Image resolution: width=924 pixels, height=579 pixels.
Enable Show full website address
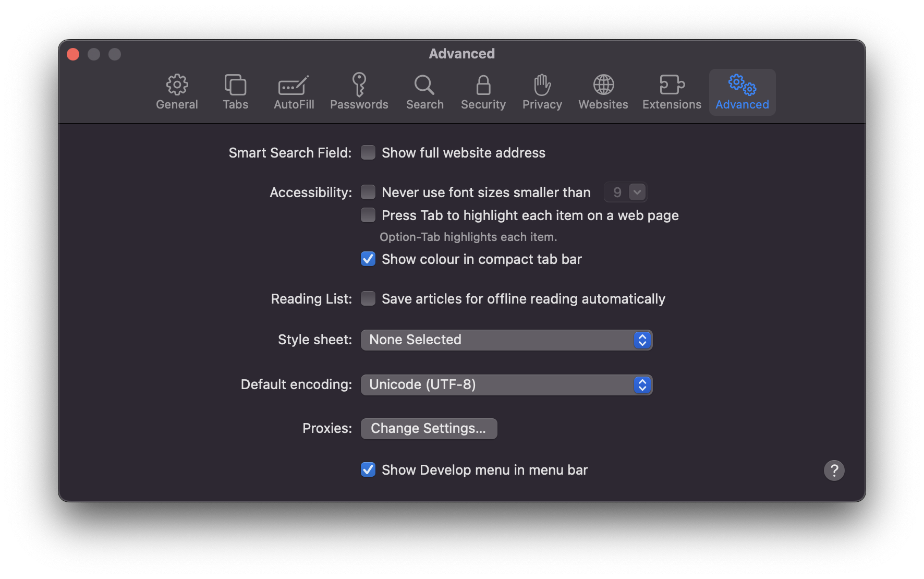pyautogui.click(x=368, y=152)
